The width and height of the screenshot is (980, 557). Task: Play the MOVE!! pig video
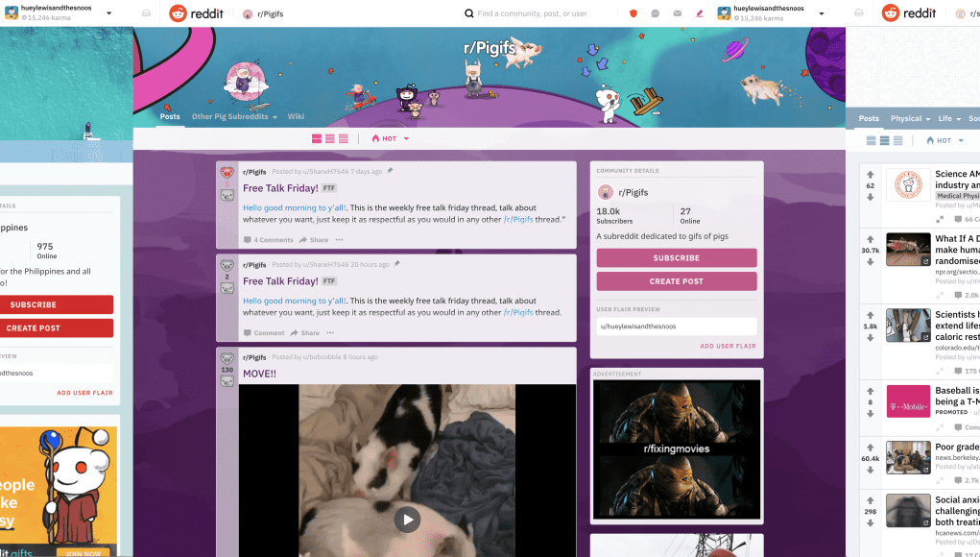[x=407, y=520]
